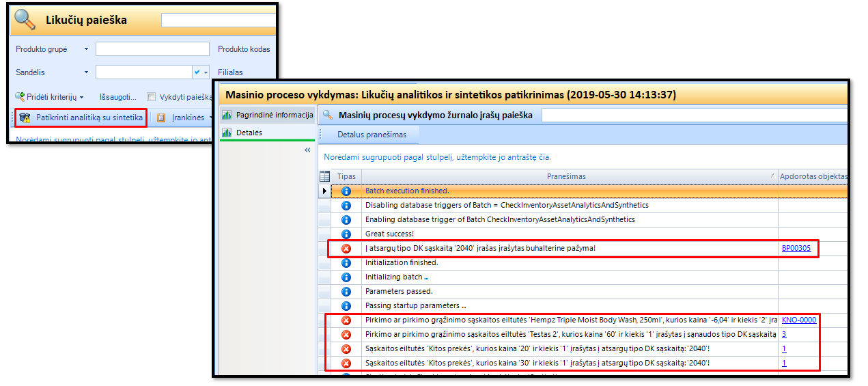Open the Sandėlis operator dropdown

(86, 72)
